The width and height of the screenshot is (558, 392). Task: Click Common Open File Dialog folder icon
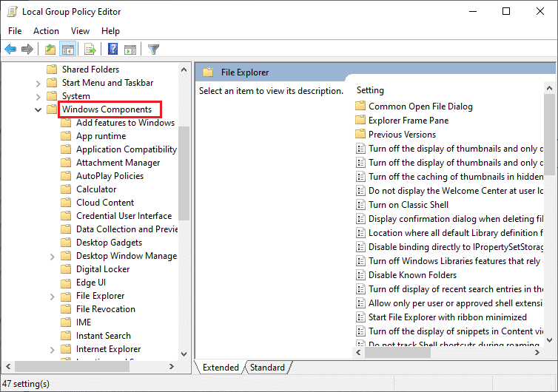(x=360, y=106)
